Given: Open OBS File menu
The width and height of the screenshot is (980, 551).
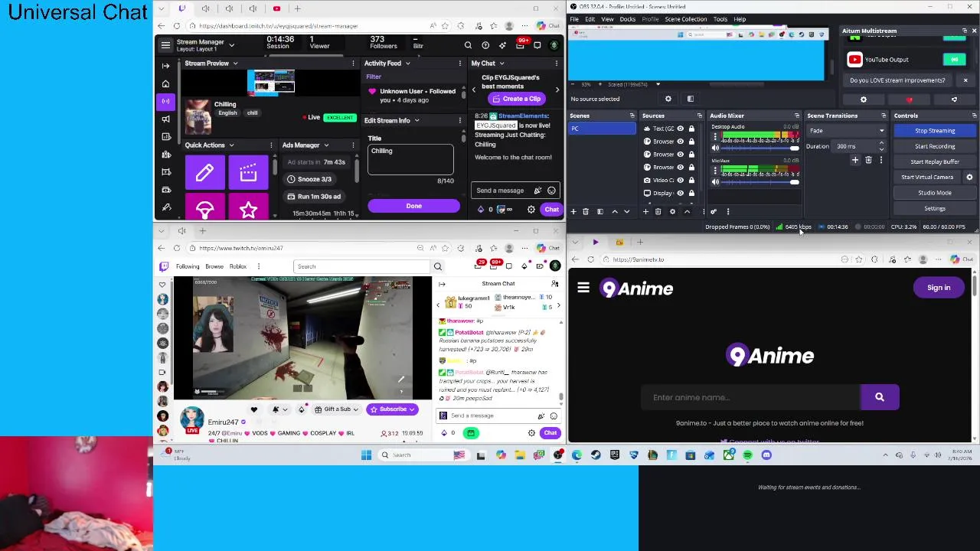Looking at the screenshot, I should coord(574,19).
